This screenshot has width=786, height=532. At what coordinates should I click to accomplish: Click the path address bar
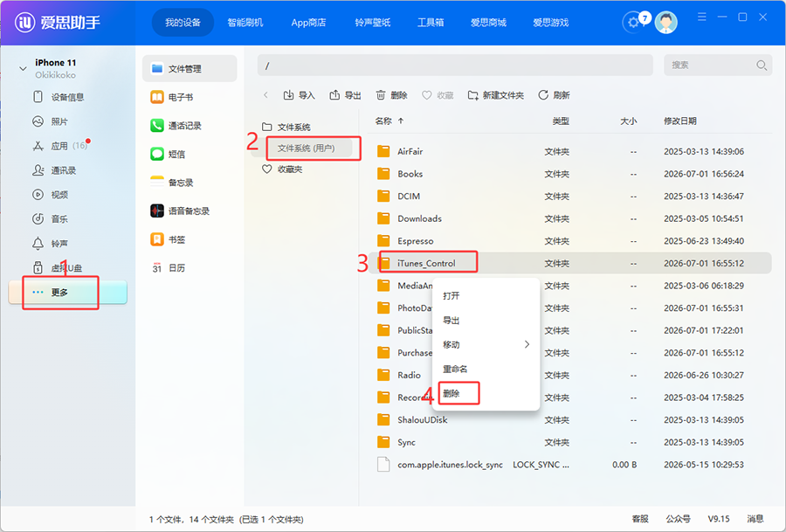coord(455,66)
